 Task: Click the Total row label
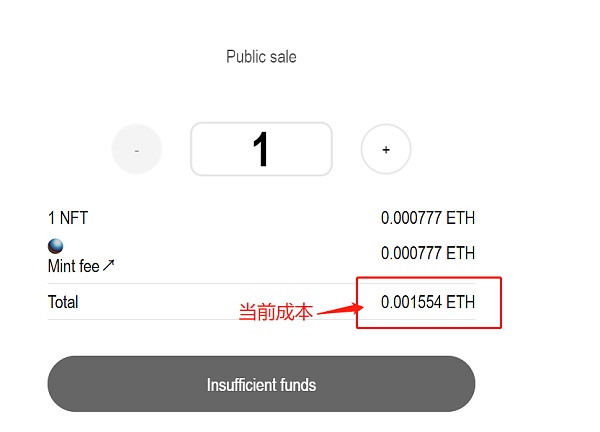(63, 302)
